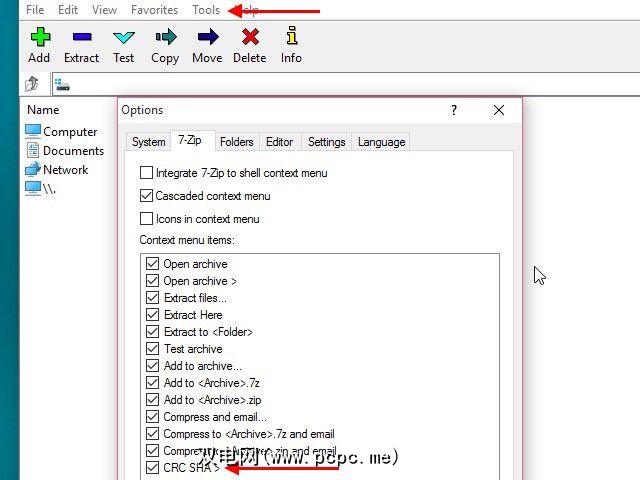Viewport: 640px width, 480px height.
Task: Switch to the Settings tab
Action: click(327, 142)
